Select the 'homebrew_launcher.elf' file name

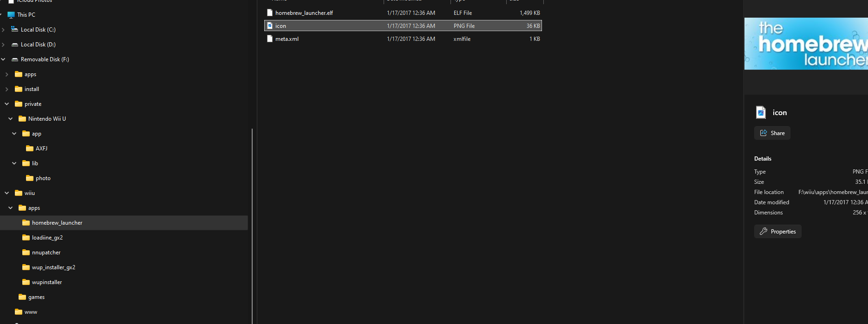tap(304, 13)
